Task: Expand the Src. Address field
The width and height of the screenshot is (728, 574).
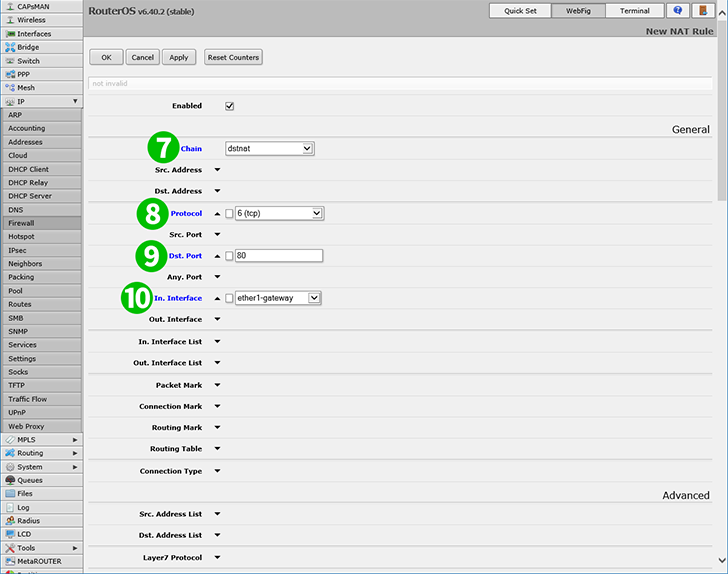Action: pyautogui.click(x=217, y=170)
